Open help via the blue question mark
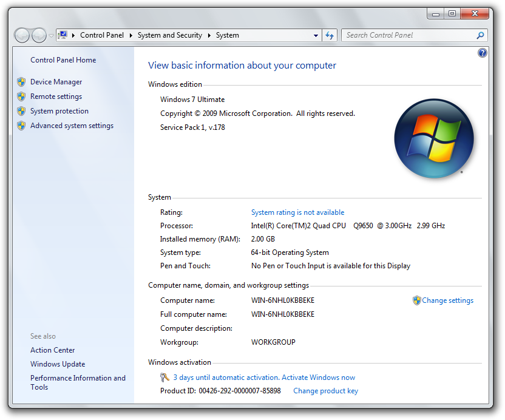Screen dimensions: 505x420 point(483,53)
